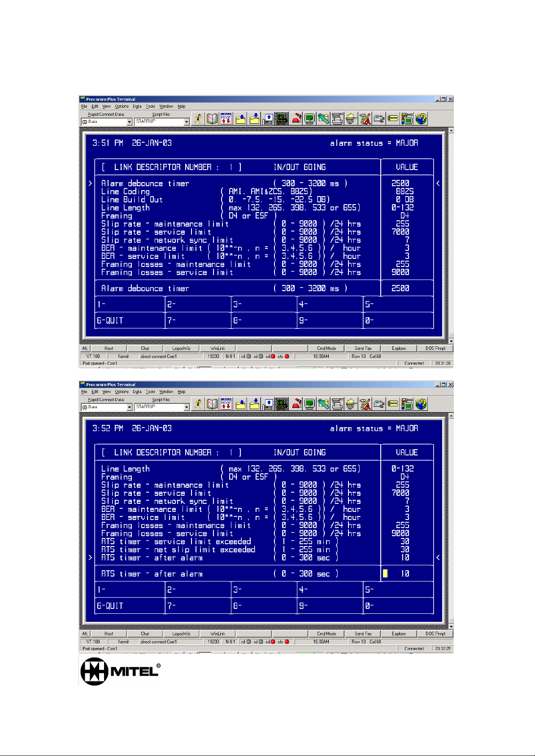Open the View menu in 3:52 PM window
Viewport: 535px width, 756px height.
click(x=107, y=392)
